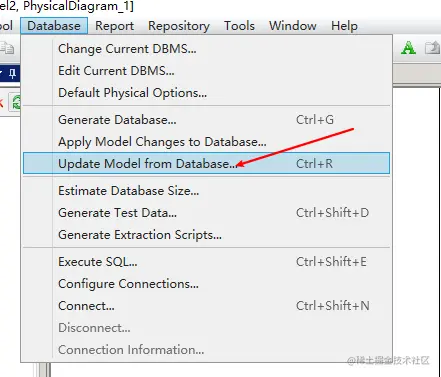Viewport: 441px width, 377px height.
Task: Open the Database menu
Action: point(54,26)
